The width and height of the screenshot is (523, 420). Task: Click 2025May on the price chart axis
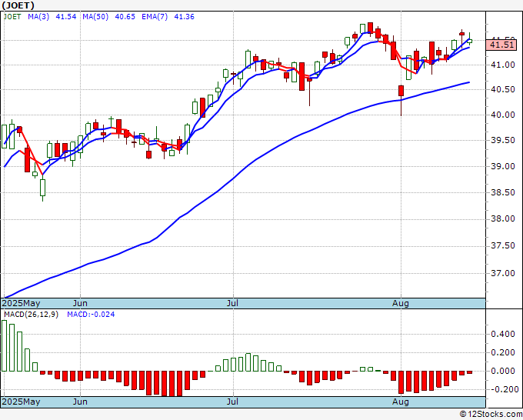click(x=21, y=304)
